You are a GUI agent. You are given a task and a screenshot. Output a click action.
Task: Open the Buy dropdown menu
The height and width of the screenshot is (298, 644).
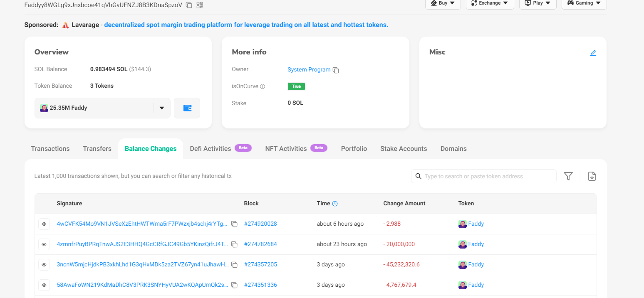pyautogui.click(x=443, y=3)
